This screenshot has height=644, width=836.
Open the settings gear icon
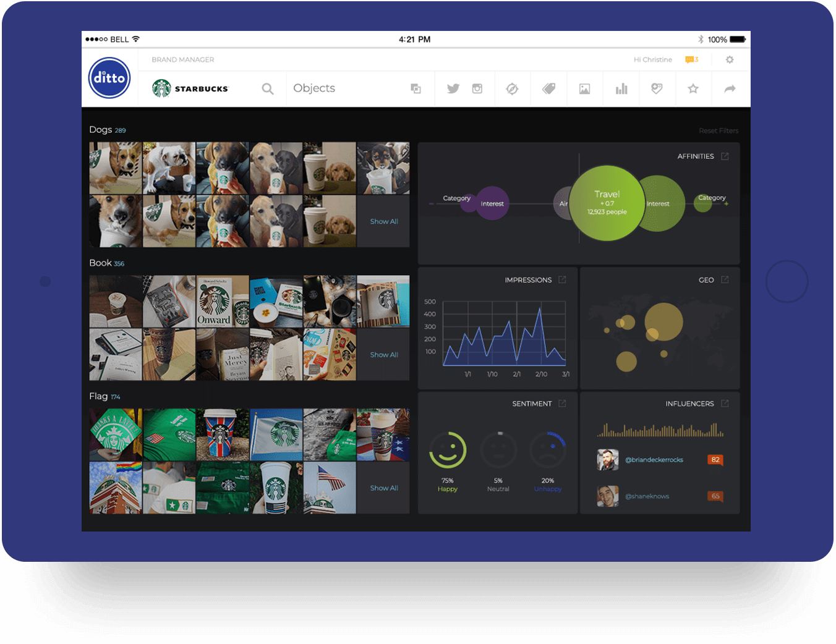click(730, 60)
